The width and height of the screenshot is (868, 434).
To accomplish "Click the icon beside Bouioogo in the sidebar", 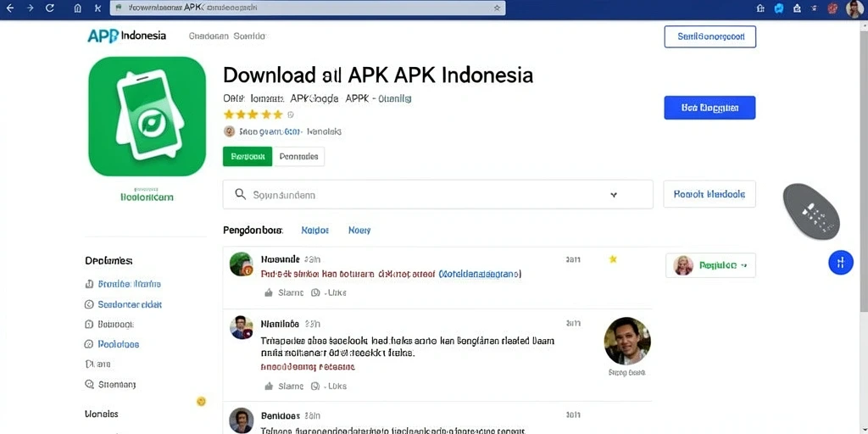I will (x=89, y=325).
